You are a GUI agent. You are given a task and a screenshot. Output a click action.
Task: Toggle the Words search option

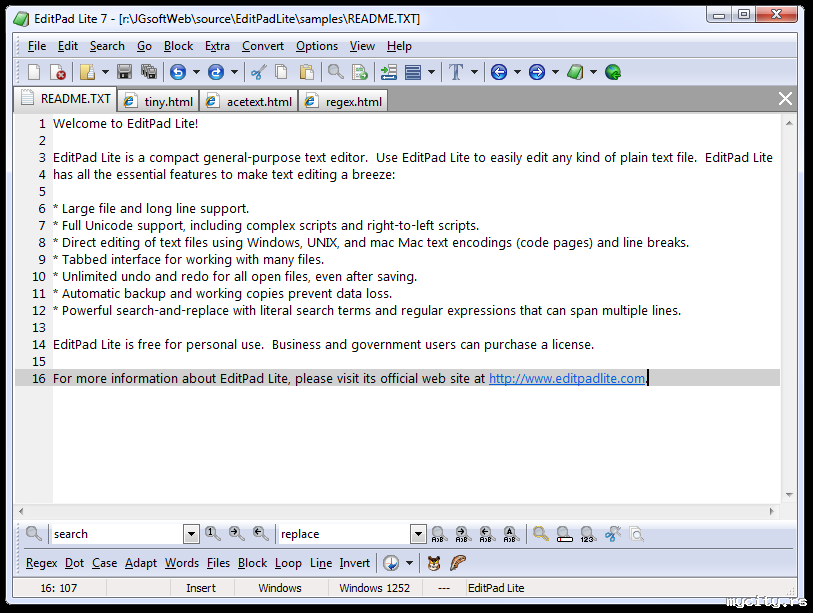[181, 563]
